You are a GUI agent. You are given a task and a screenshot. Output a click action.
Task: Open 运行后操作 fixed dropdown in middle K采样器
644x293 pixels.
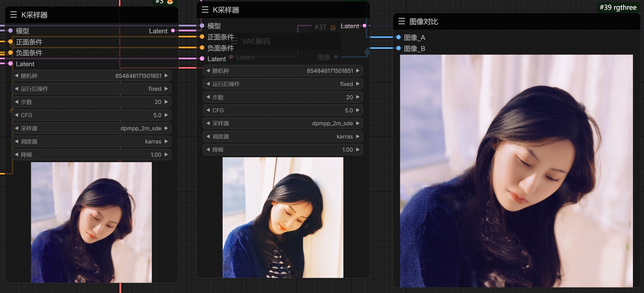pyautogui.click(x=283, y=84)
